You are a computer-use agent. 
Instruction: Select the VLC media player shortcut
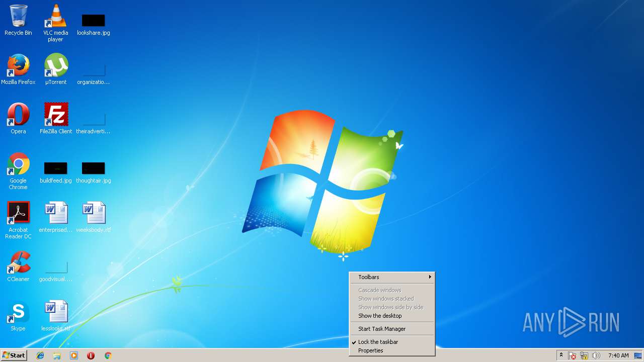55,23
